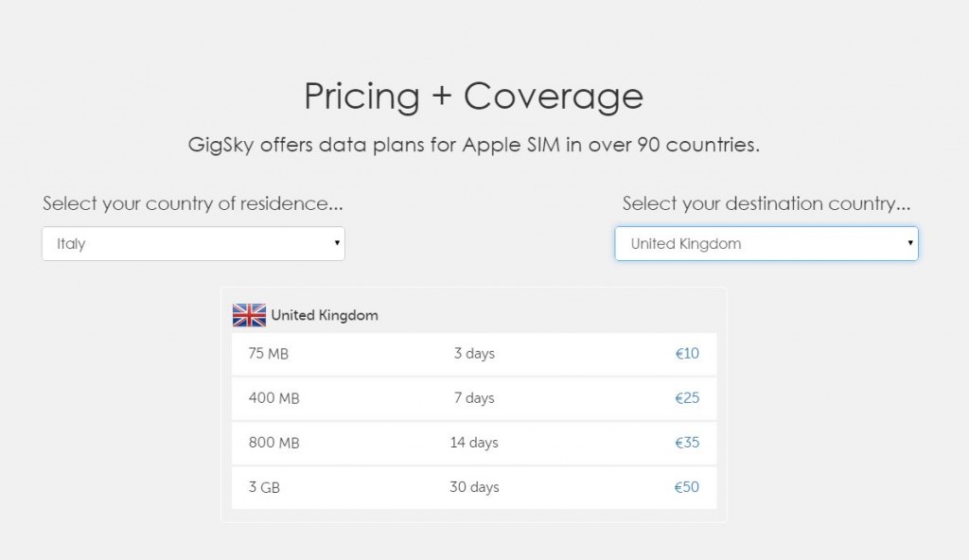The width and height of the screenshot is (969, 560).
Task: Click the Pricing + Coverage heading
Action: point(473,96)
